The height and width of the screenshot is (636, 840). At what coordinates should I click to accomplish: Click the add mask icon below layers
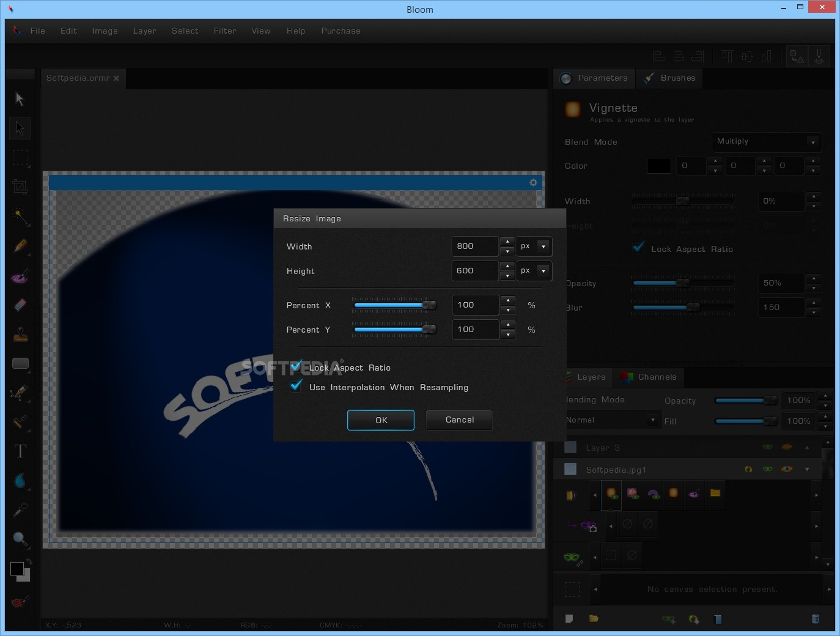point(669,619)
